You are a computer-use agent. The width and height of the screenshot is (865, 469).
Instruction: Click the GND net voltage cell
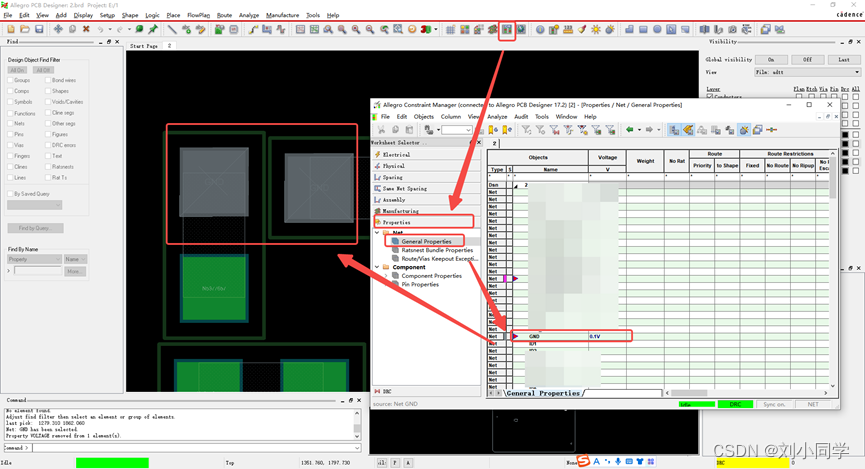tap(608, 336)
